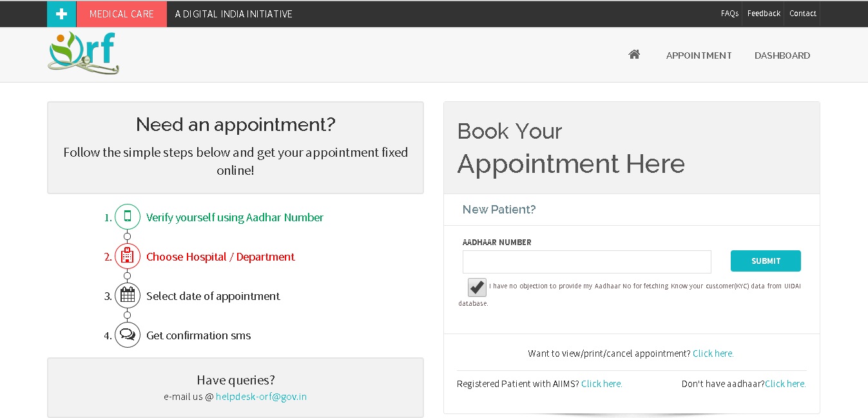Image resolution: width=868 pixels, height=418 pixels.
Task: Open the Dashboard menu
Action: click(782, 55)
